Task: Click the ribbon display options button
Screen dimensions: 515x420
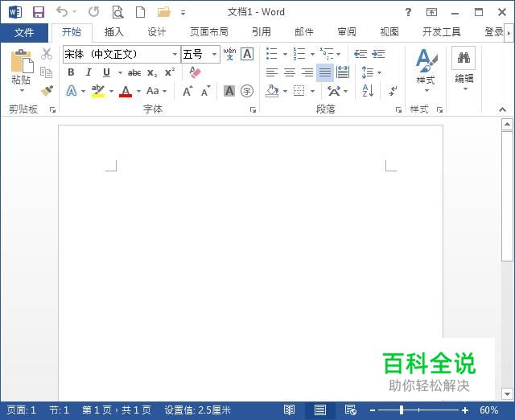Action: pos(431,13)
